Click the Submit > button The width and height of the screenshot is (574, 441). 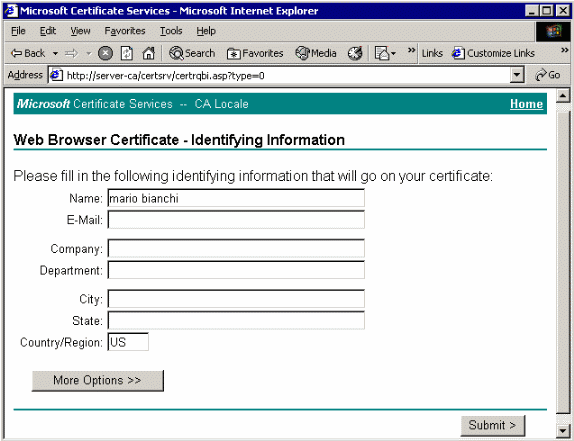point(492,425)
